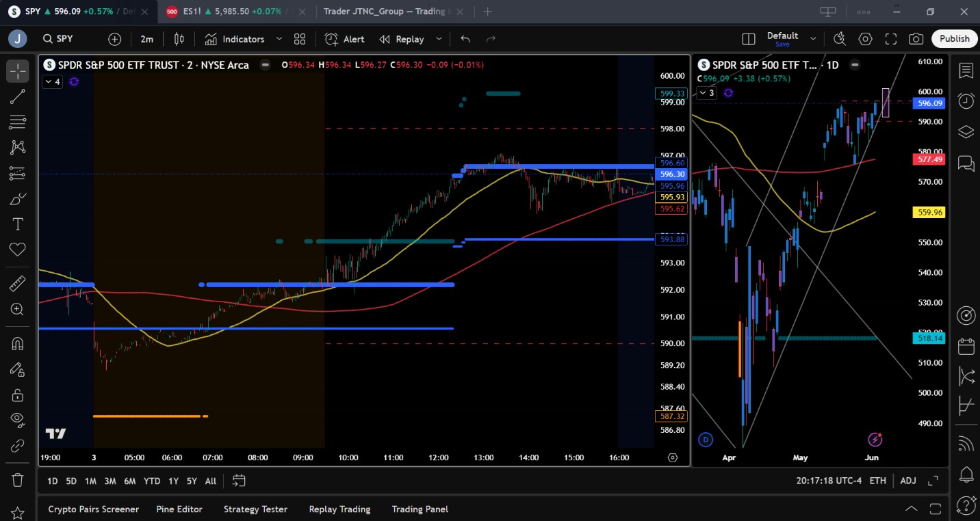This screenshot has width=980, height=521.
Task: Undo the last chart action
Action: click(x=465, y=39)
